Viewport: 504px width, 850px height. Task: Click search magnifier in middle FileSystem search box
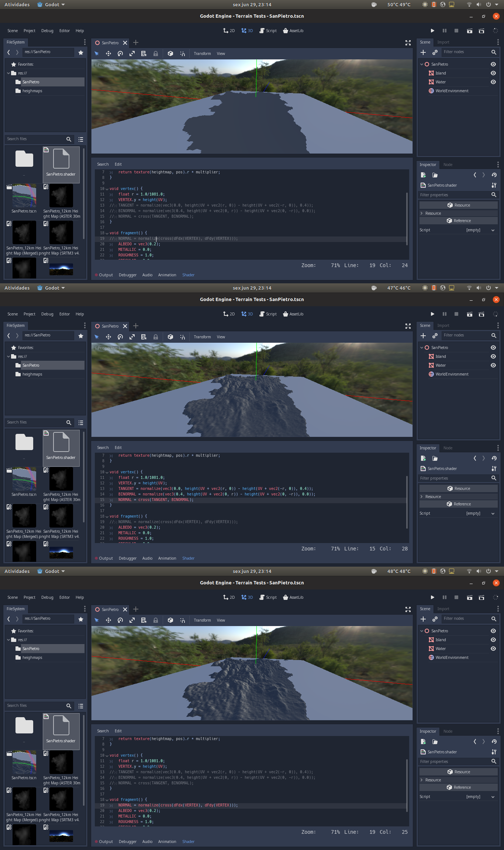click(69, 422)
